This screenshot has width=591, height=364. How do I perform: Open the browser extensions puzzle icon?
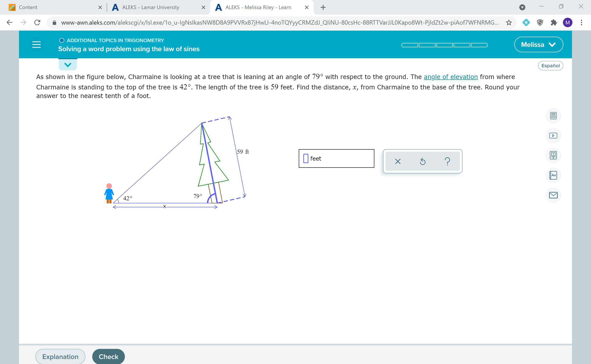tap(554, 23)
